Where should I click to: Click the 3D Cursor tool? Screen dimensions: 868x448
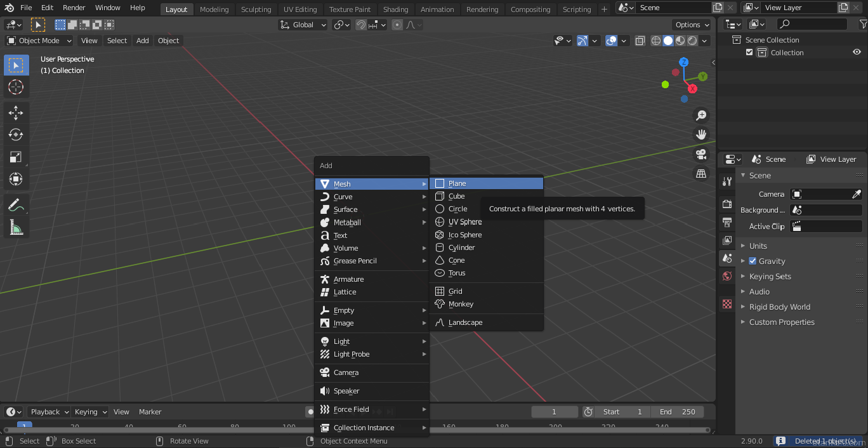16,87
